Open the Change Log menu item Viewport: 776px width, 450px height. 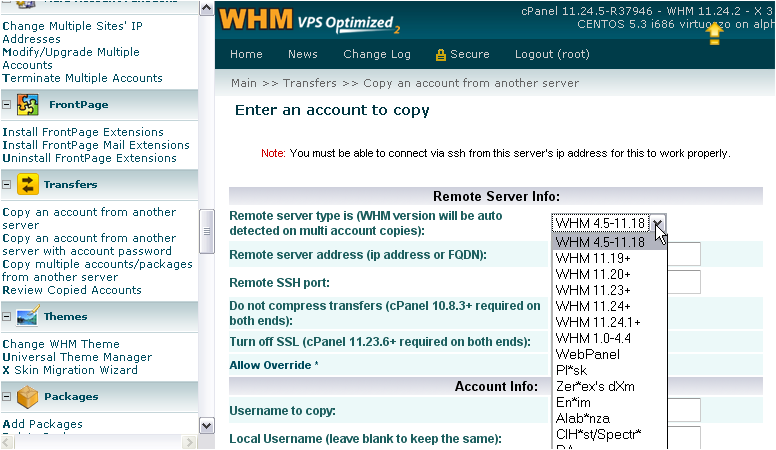tap(377, 54)
